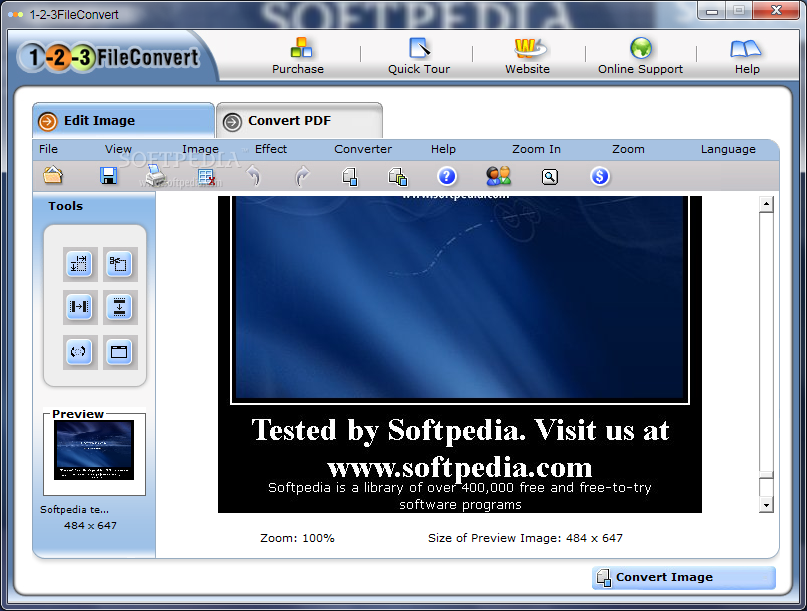Open the Language menu
This screenshot has height=611, width=807.
pos(728,149)
